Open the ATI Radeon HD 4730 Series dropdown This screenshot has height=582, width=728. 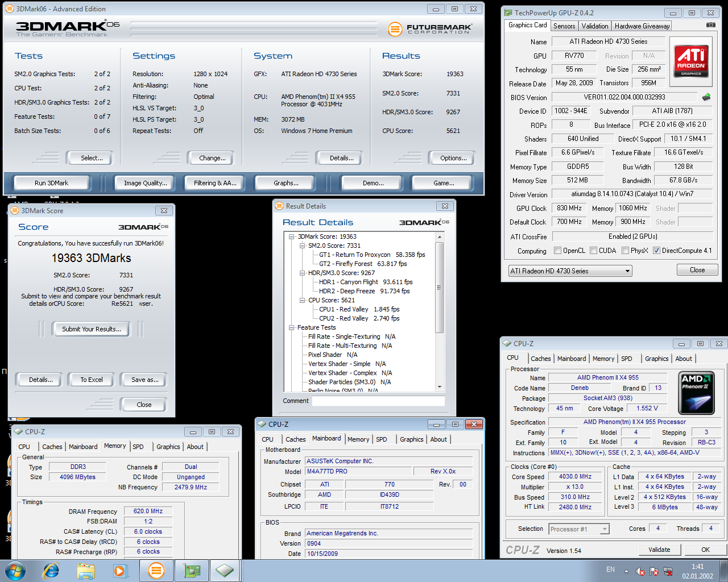pyautogui.click(x=570, y=271)
